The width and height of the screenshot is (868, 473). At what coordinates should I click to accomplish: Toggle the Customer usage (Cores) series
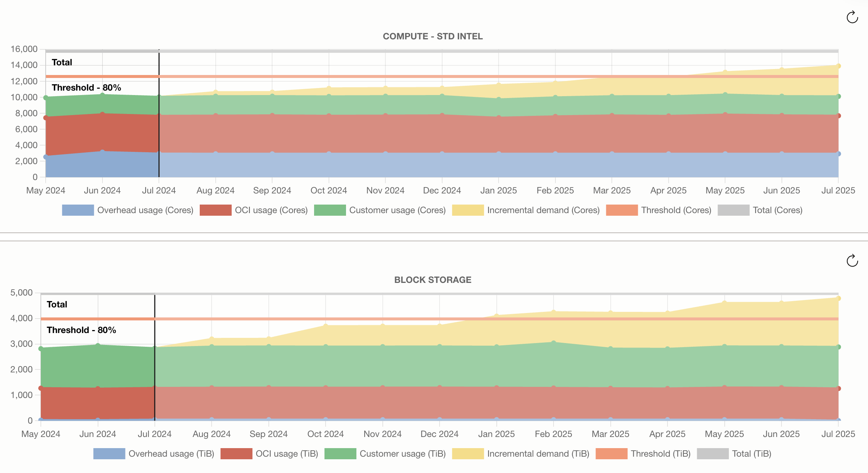coord(329,210)
